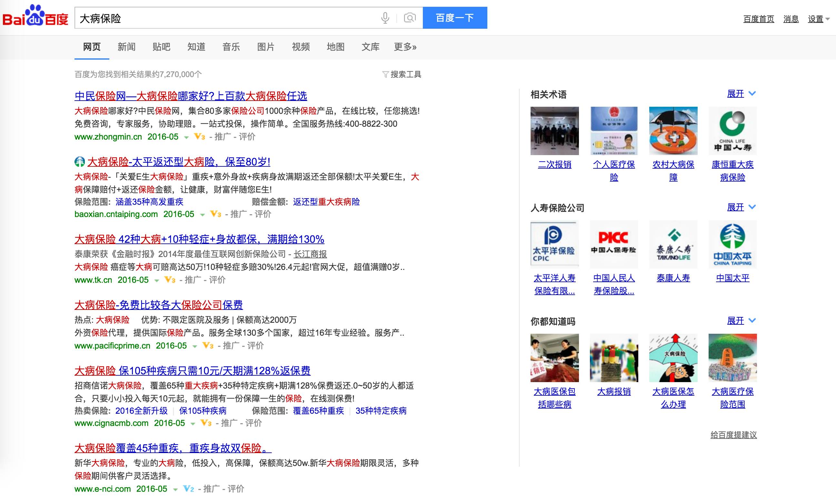Click the 搜索工具 filter icon

point(385,74)
